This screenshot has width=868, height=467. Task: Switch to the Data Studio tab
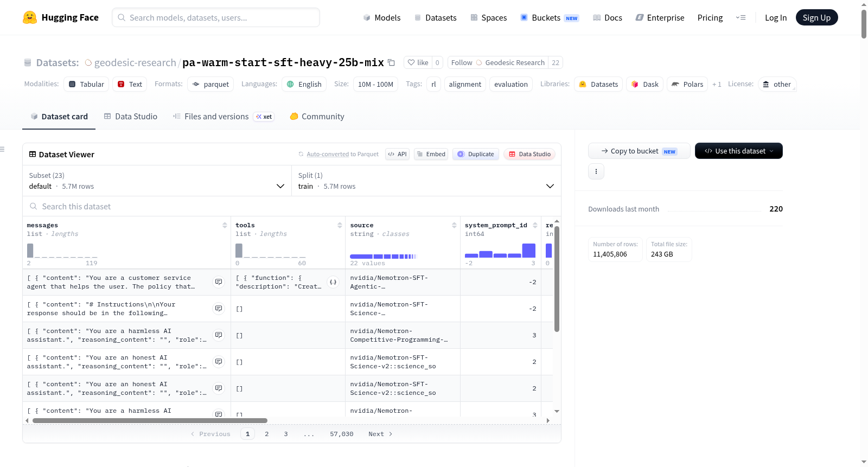tap(131, 117)
